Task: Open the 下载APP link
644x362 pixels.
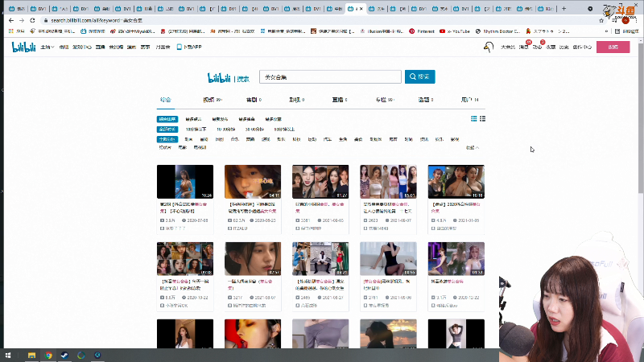Action: click(189, 47)
